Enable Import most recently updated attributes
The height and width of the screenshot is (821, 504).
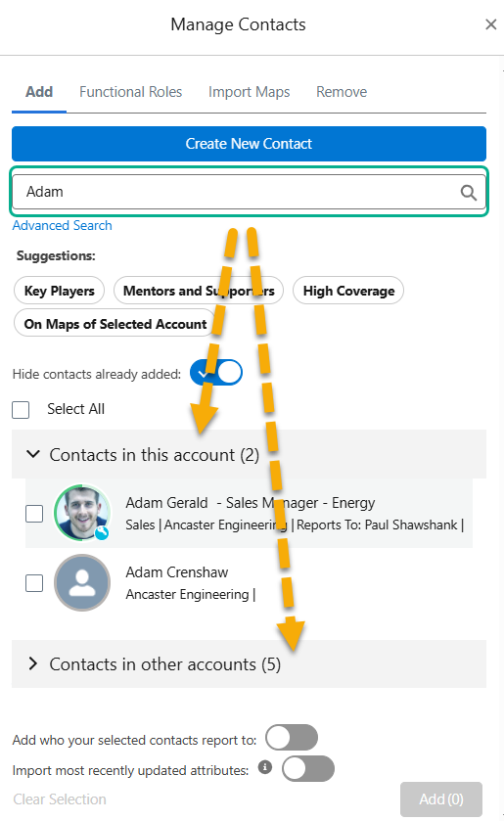pos(308,768)
